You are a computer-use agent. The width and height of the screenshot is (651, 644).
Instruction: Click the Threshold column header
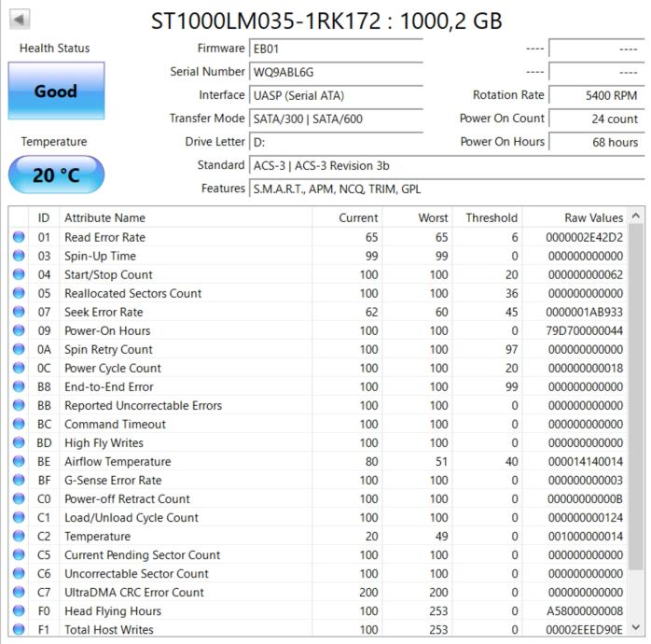[491, 217]
